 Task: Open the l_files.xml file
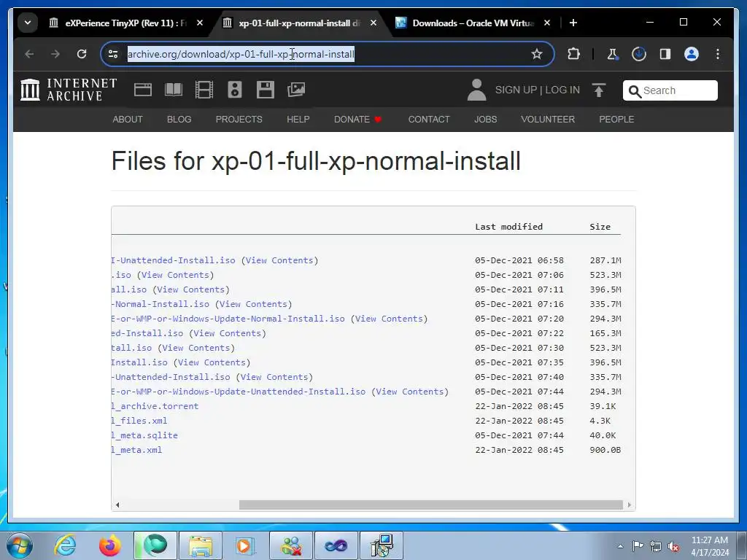(139, 421)
